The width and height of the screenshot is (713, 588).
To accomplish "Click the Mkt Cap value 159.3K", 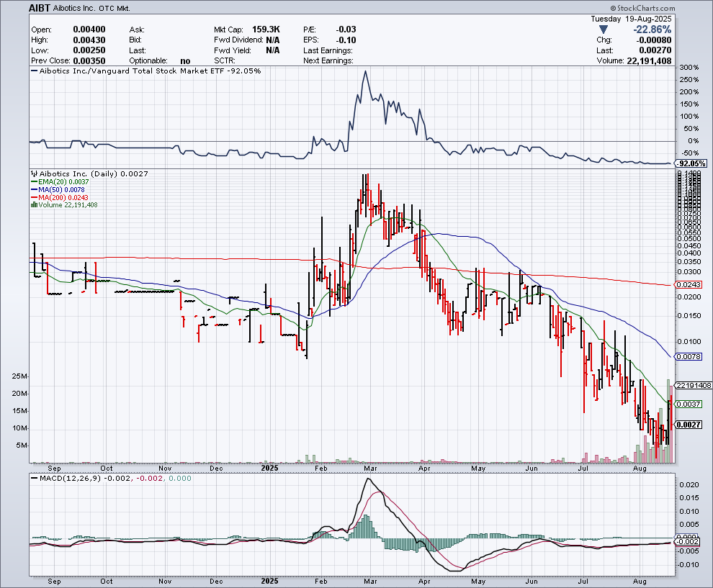I will 266,30.
